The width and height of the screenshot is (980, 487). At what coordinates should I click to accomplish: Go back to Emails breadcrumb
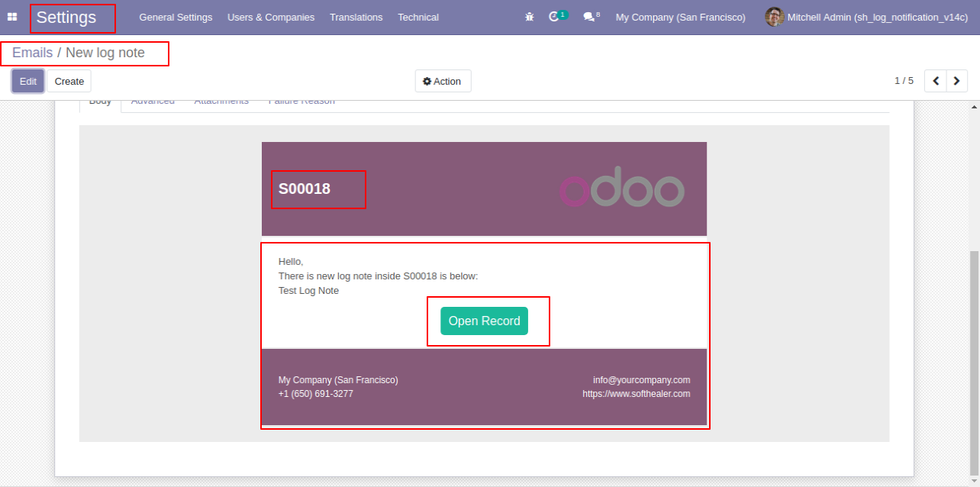[x=32, y=53]
